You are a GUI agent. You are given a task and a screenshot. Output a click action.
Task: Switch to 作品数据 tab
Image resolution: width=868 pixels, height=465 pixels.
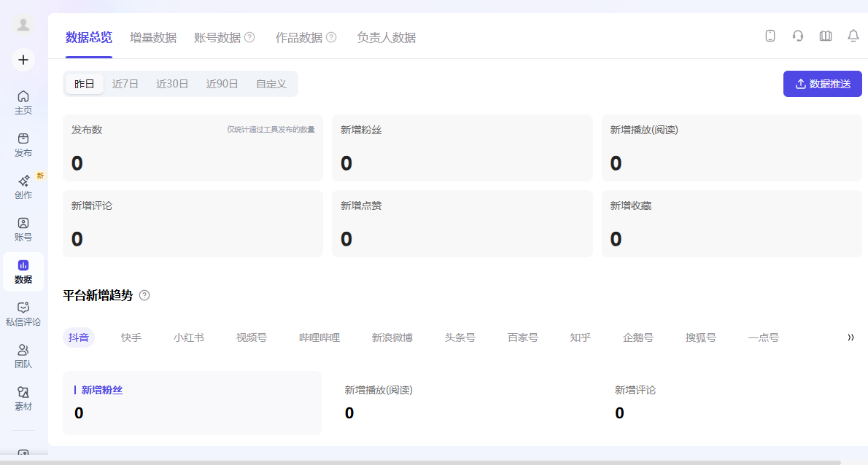(x=298, y=38)
